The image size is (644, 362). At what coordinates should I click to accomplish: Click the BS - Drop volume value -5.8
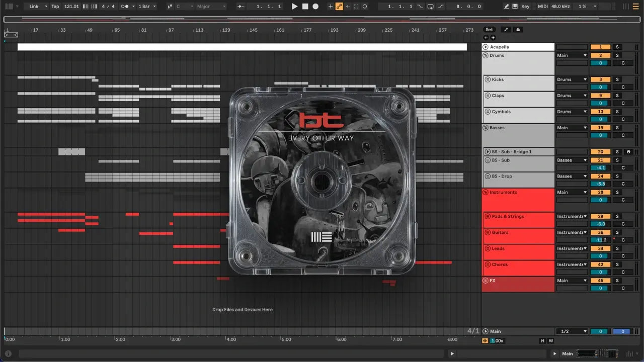click(600, 184)
